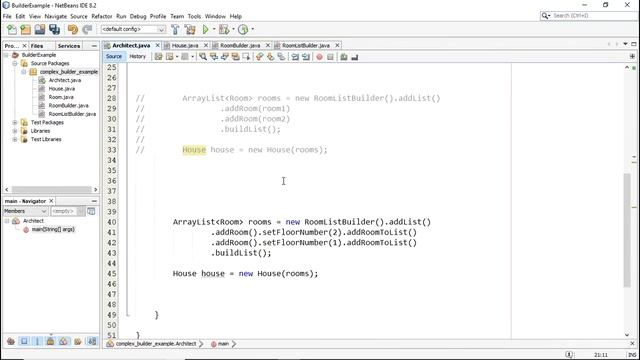Open the Source menu

pyautogui.click(x=79, y=16)
